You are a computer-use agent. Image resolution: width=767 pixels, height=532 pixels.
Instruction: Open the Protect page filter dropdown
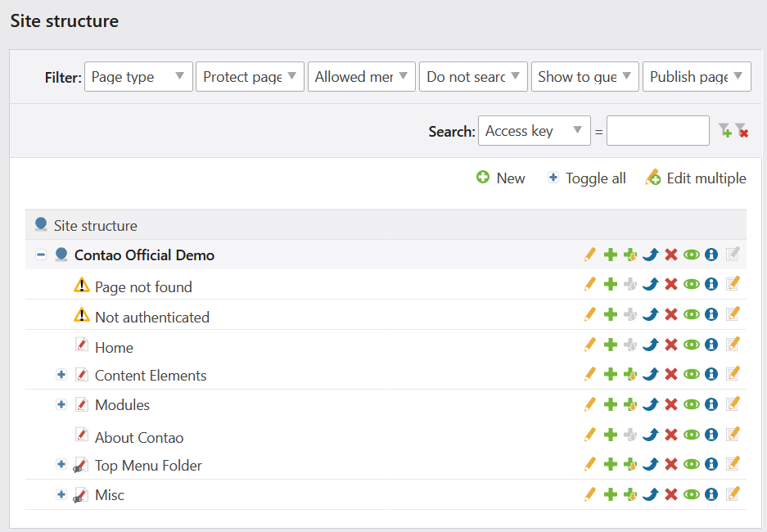click(250, 76)
